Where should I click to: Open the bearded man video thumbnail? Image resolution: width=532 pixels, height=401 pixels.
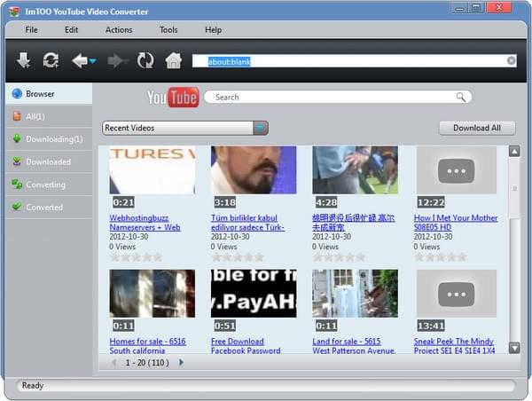(254, 170)
